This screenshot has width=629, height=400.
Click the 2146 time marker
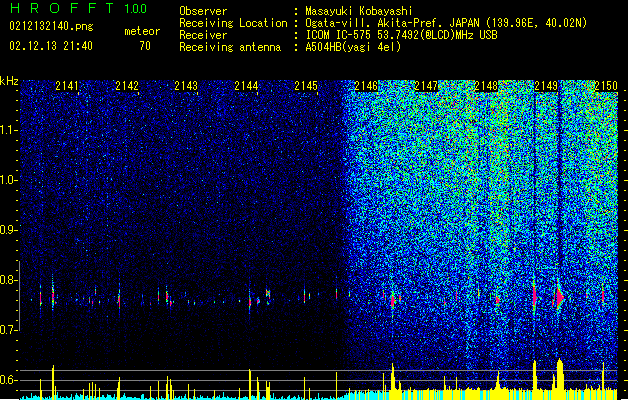[366, 86]
